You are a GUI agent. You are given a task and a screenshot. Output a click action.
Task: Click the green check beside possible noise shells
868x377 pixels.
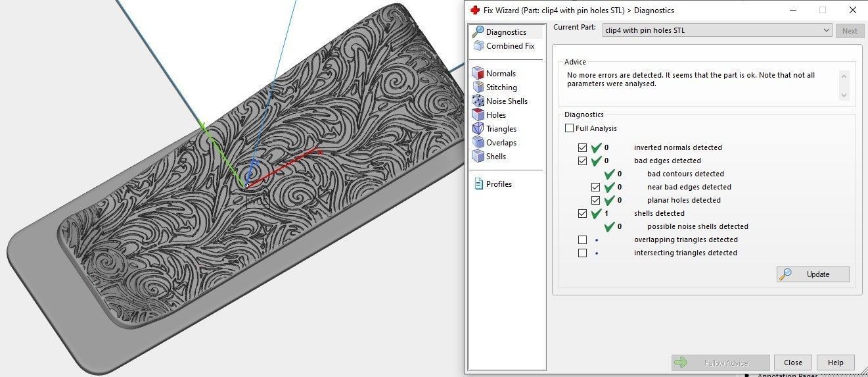tap(610, 226)
